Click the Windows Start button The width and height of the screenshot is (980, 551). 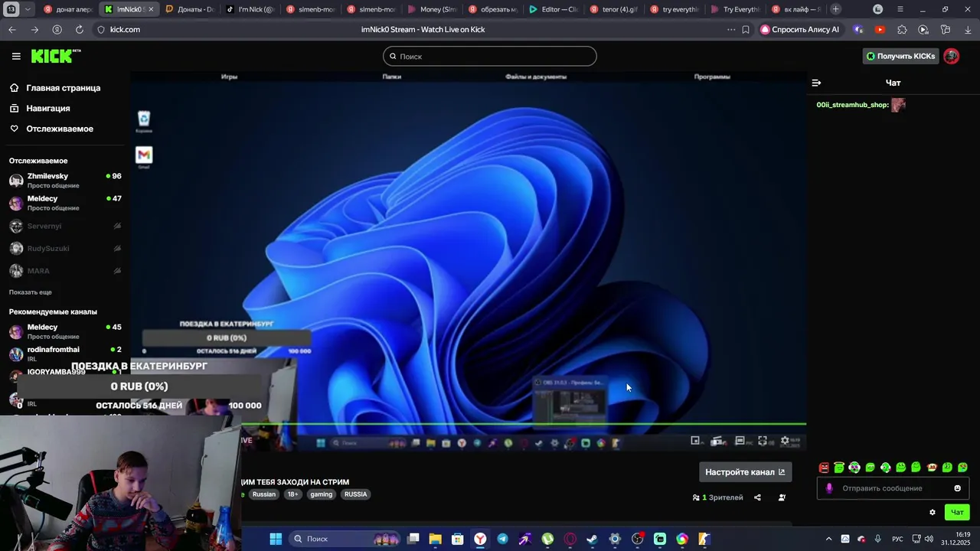tap(276, 539)
